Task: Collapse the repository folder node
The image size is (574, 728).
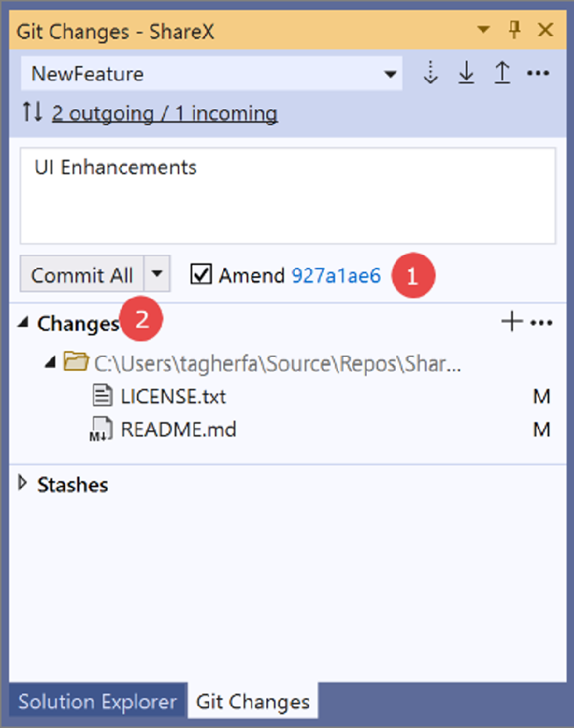Action: pos(51,364)
